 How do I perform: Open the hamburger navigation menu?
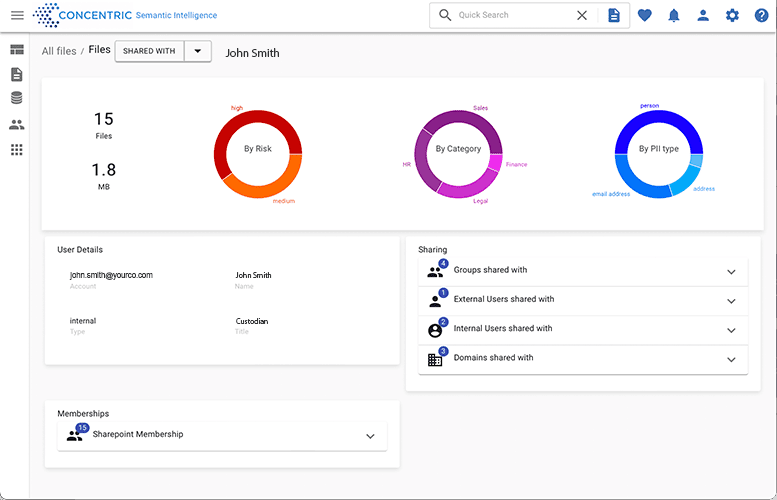pyautogui.click(x=17, y=15)
